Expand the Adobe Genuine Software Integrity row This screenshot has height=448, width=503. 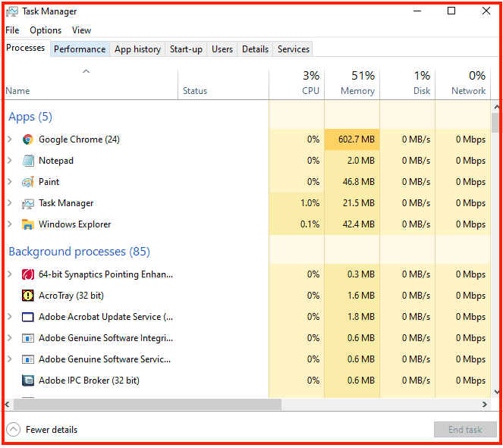tap(10, 338)
